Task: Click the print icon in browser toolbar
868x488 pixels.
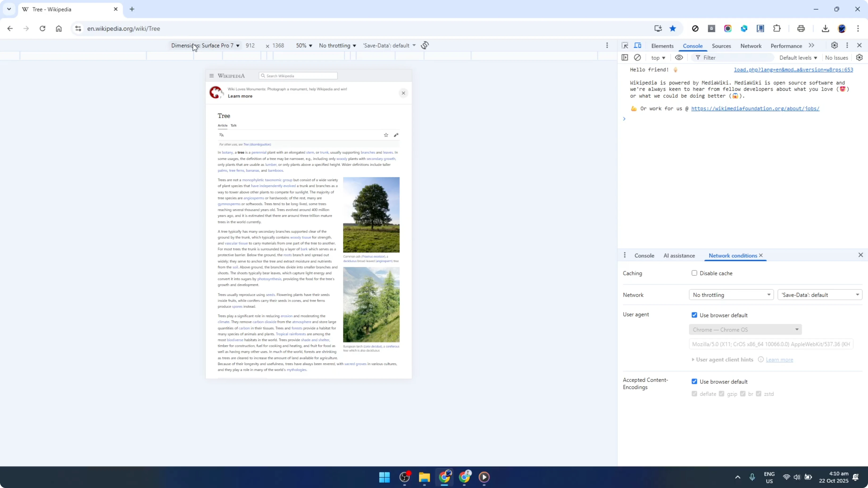Action: (x=801, y=28)
